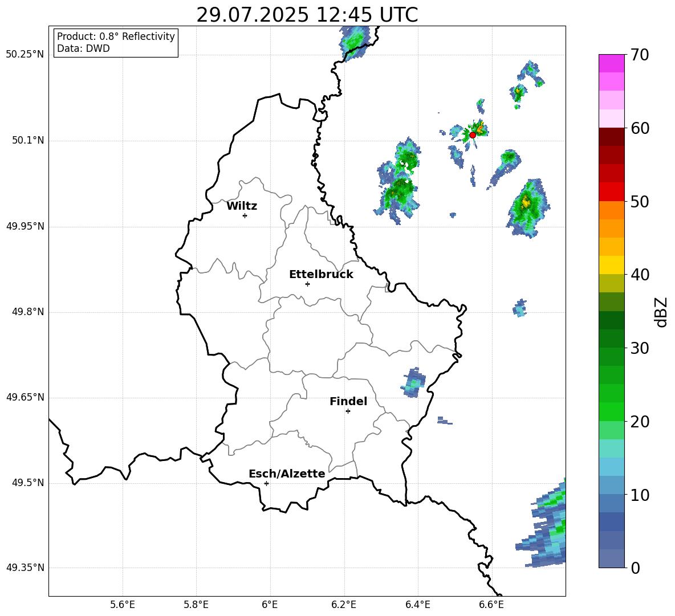
Task: Click the magenta top swatch of the colorbar
Action: point(611,63)
